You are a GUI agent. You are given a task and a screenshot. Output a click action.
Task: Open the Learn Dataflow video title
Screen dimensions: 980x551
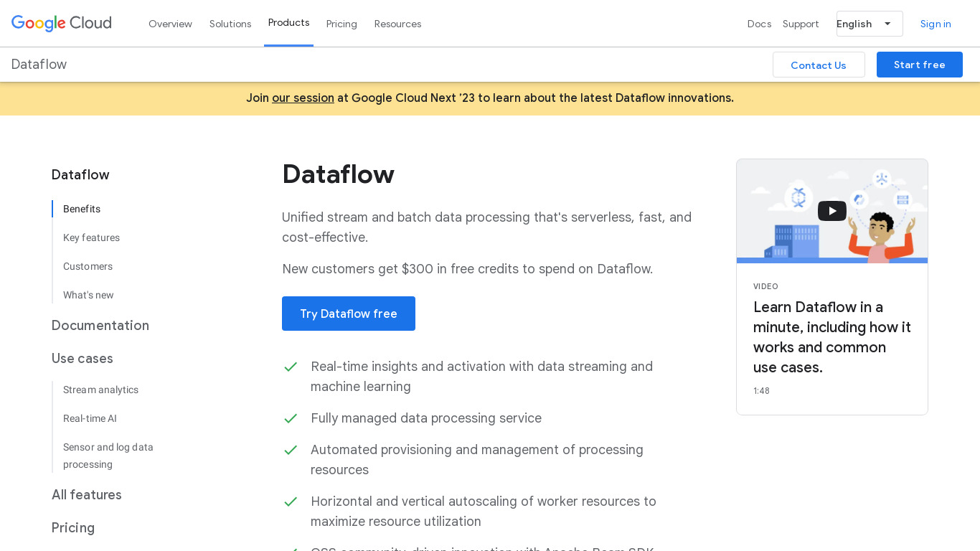point(832,337)
